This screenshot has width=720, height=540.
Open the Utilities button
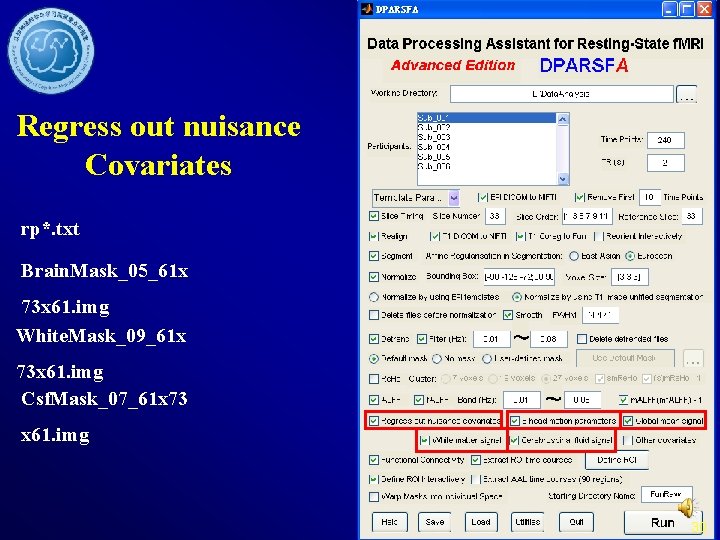tap(528, 522)
